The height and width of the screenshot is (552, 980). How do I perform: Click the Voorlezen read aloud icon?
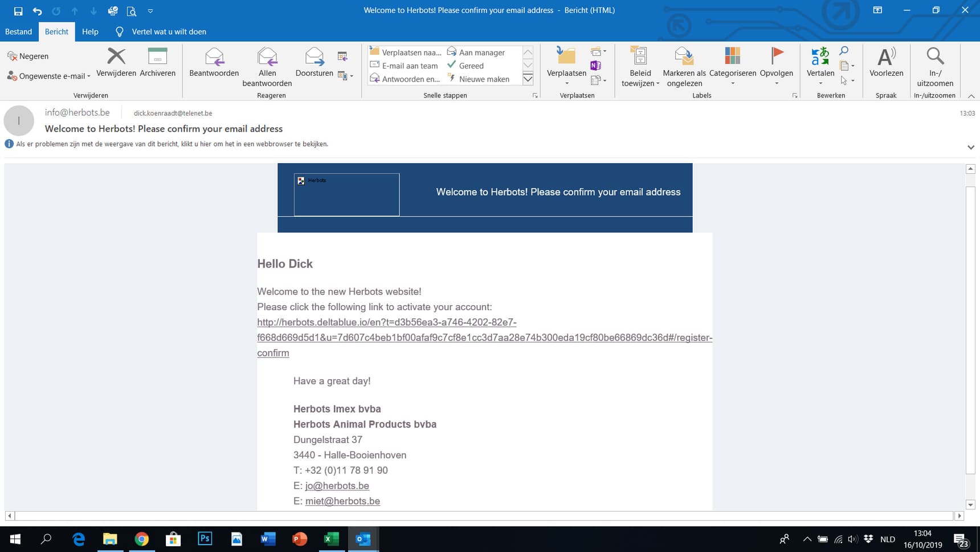(886, 57)
